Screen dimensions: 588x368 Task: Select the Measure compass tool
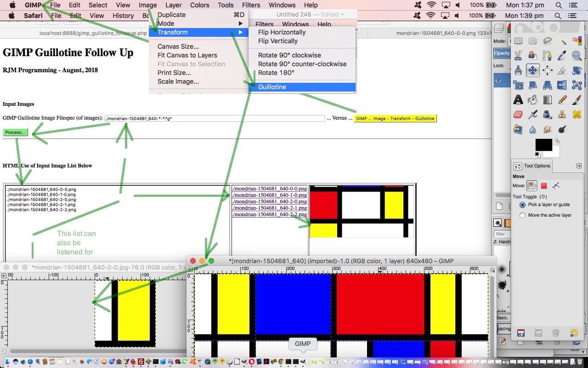(x=518, y=70)
